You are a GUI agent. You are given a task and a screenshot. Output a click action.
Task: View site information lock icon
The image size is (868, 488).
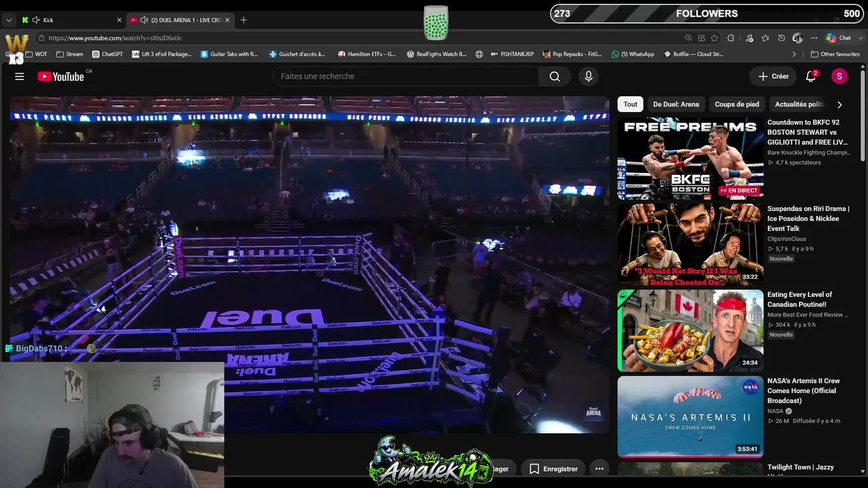pyautogui.click(x=41, y=38)
